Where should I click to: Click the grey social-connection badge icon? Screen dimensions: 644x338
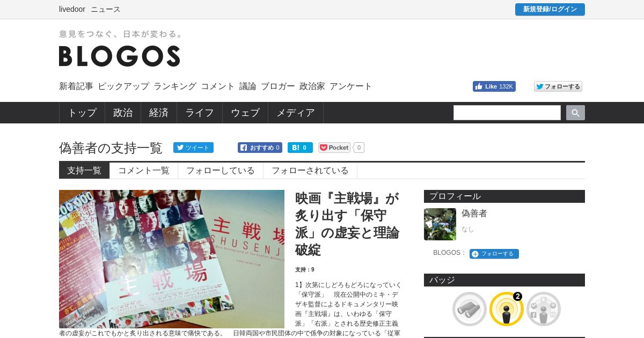[x=544, y=309]
